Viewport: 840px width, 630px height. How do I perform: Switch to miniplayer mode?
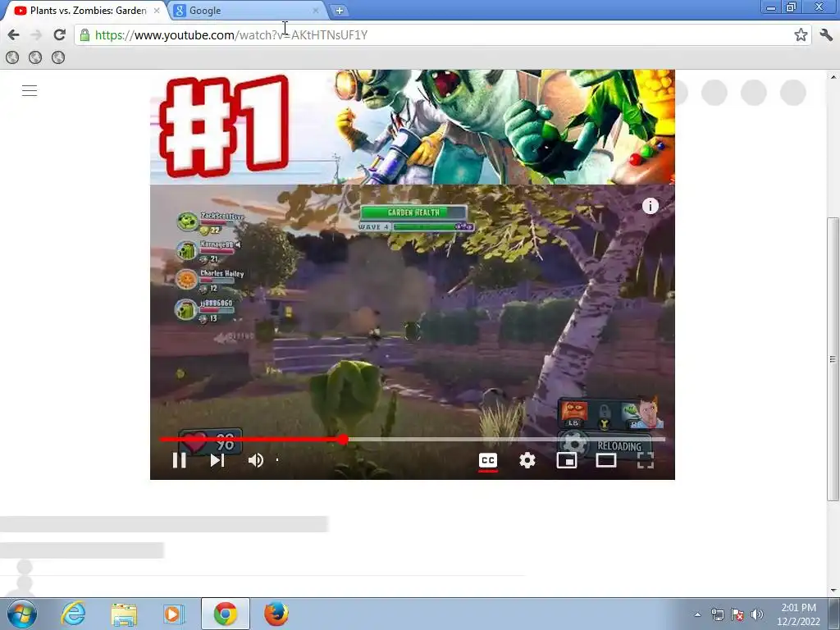tap(566, 460)
